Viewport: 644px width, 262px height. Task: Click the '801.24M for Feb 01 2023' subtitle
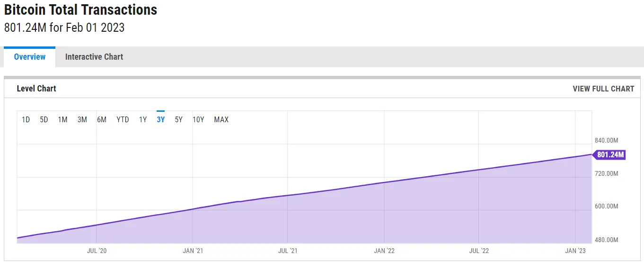pyautogui.click(x=64, y=27)
